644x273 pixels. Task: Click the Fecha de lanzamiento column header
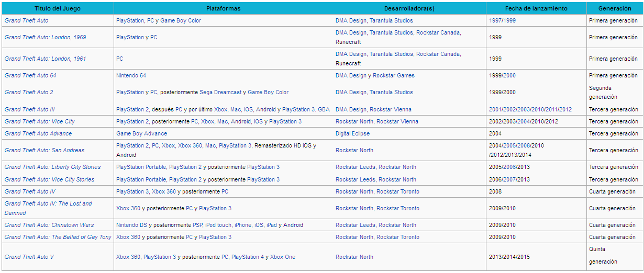[x=536, y=8]
